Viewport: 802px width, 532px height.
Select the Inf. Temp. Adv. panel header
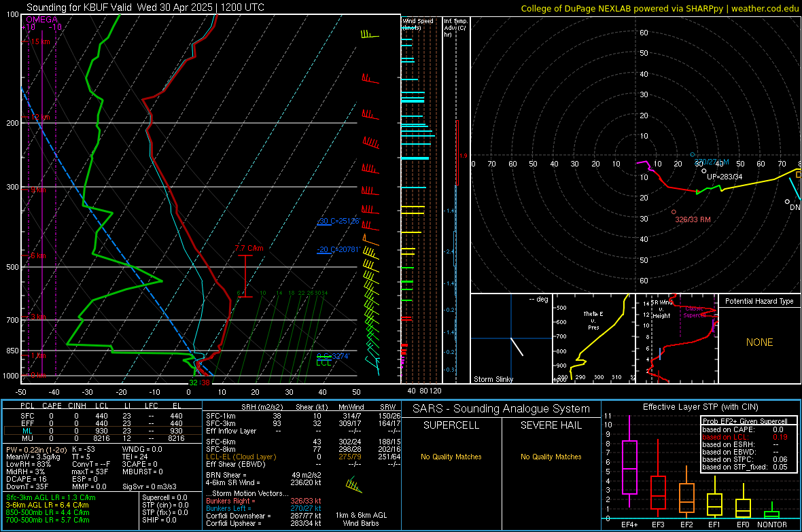(x=455, y=28)
